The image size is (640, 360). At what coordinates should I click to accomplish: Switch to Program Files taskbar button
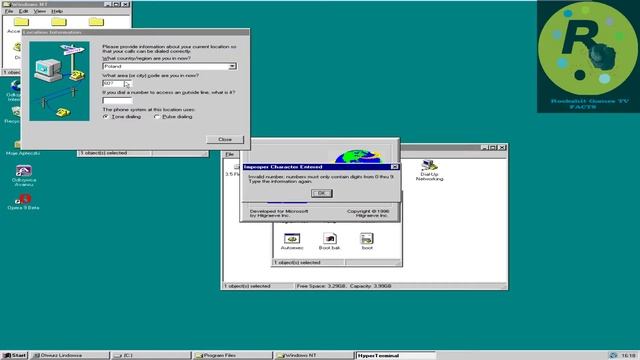tap(232, 356)
